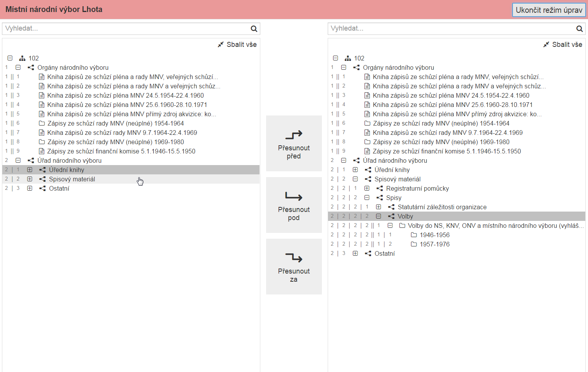Expand Statutární záležitosti organizace node
Image resolution: width=588 pixels, height=372 pixels.
click(x=378, y=207)
